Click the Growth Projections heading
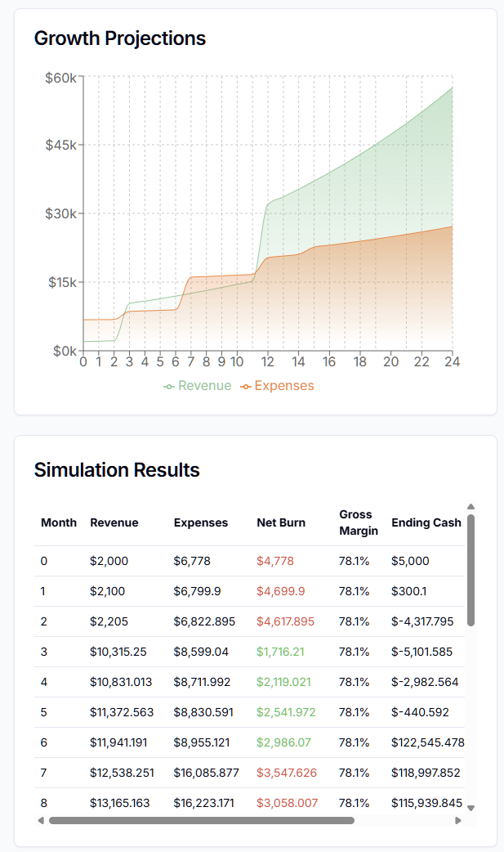 tap(119, 38)
